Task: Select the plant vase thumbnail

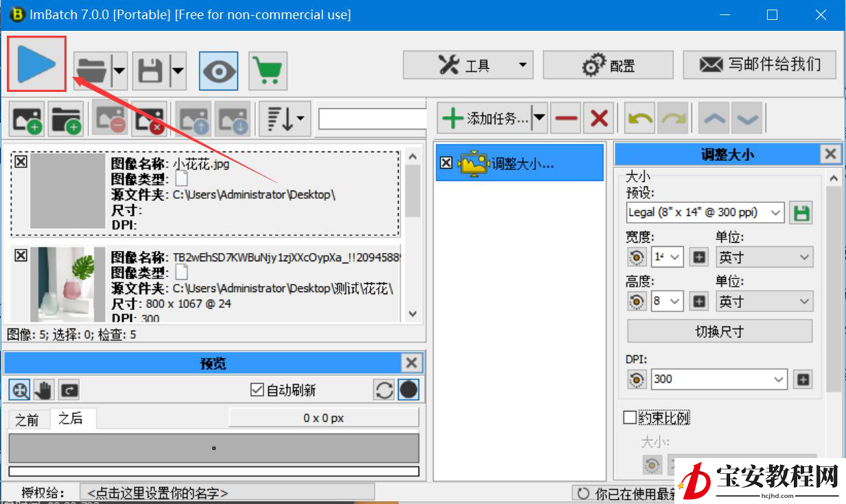Action: coord(68,284)
